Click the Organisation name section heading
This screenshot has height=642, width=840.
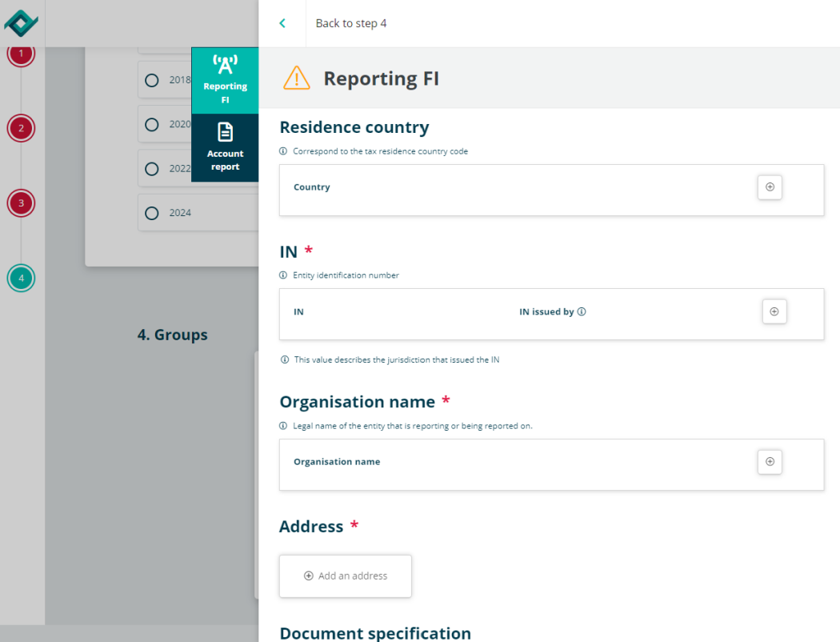[358, 402]
